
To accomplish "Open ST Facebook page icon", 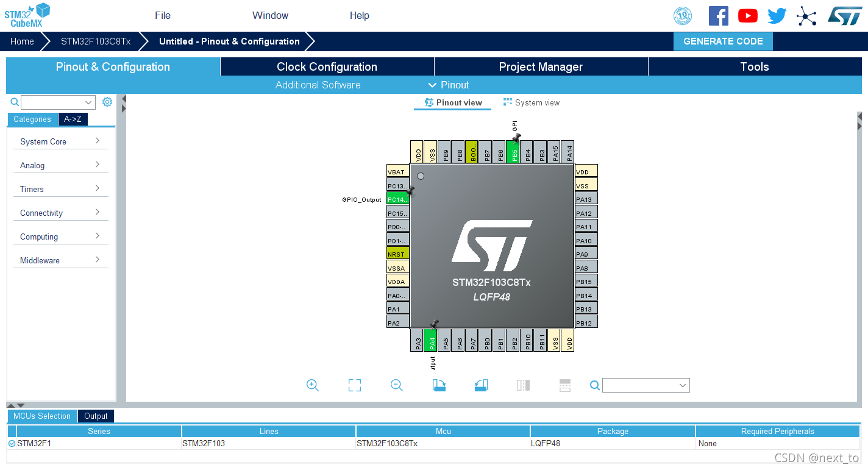I will point(719,16).
